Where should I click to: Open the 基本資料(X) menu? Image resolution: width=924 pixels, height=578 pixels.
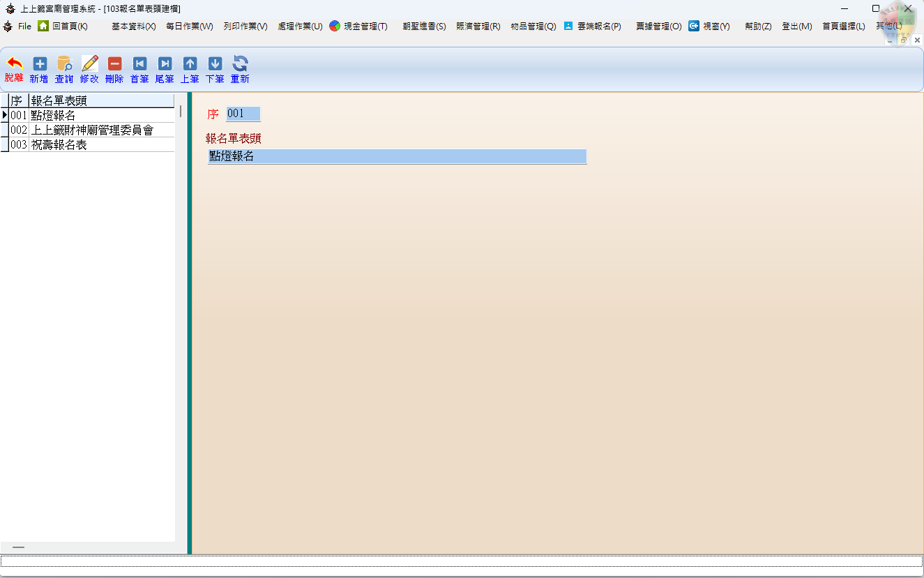133,26
